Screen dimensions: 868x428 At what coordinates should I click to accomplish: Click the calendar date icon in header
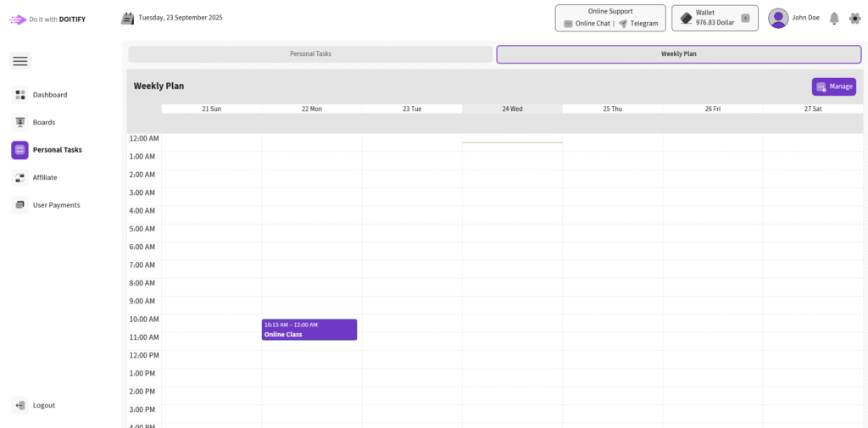[x=128, y=18]
